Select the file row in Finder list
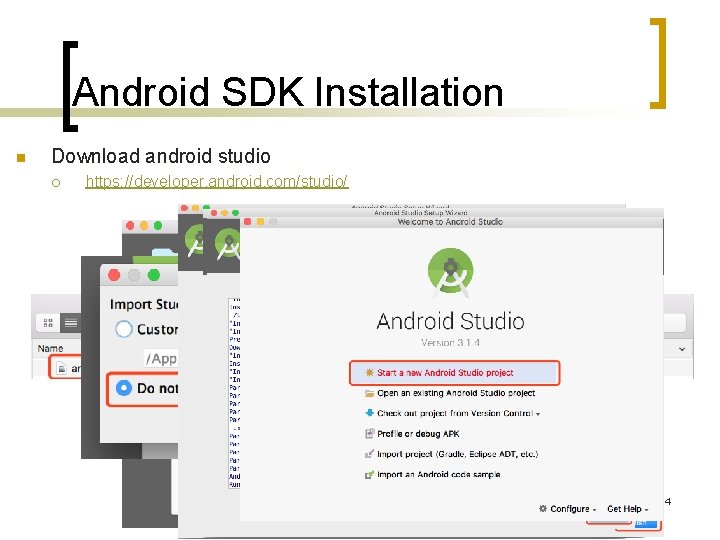Viewport: 720px width, 540px height. point(66,368)
